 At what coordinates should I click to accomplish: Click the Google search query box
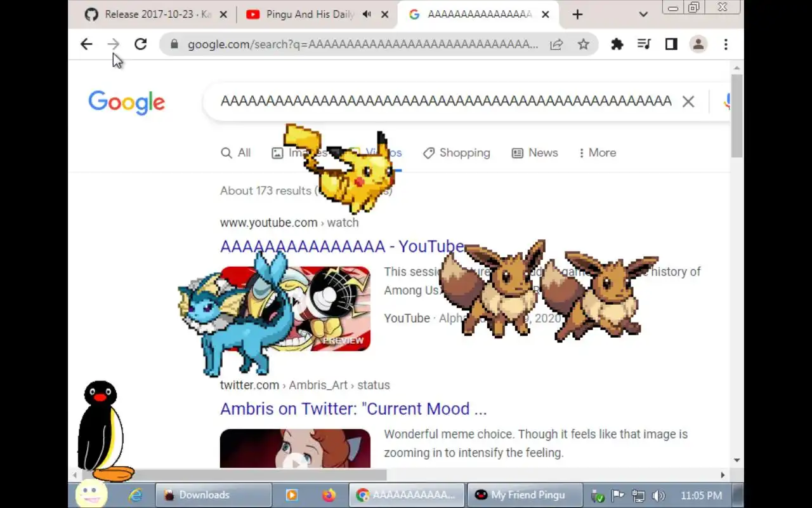445,102
